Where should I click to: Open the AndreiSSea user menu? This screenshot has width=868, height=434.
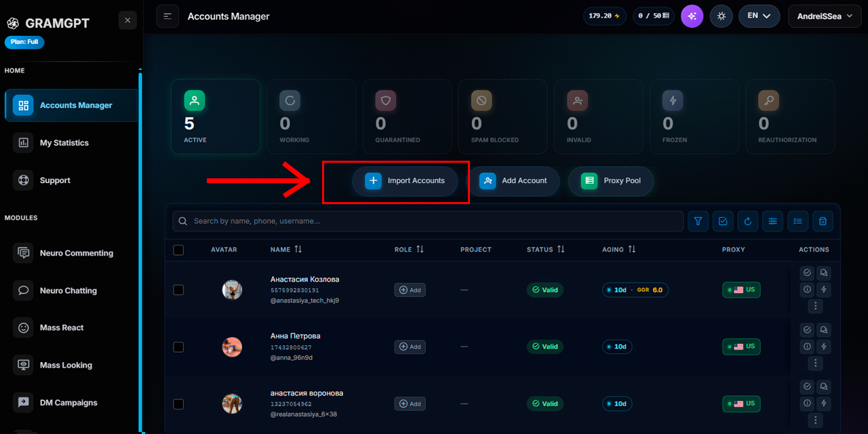tap(825, 16)
